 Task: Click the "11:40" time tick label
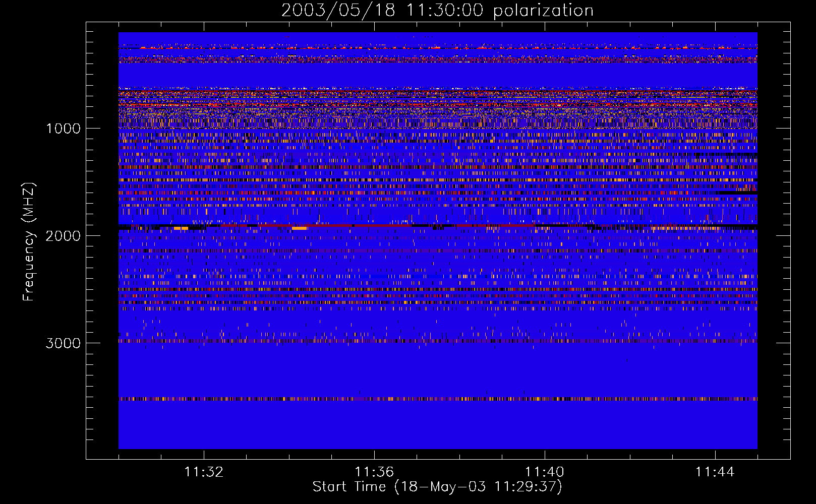point(545,472)
